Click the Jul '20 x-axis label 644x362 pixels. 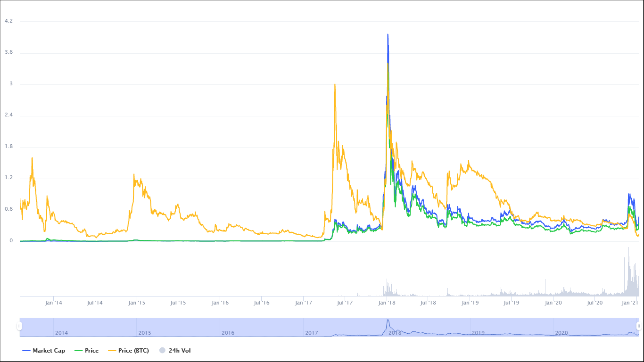coord(595,303)
